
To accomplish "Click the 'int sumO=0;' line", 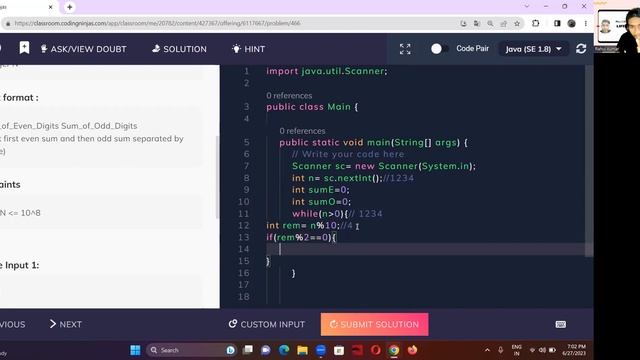I will 322,202.
